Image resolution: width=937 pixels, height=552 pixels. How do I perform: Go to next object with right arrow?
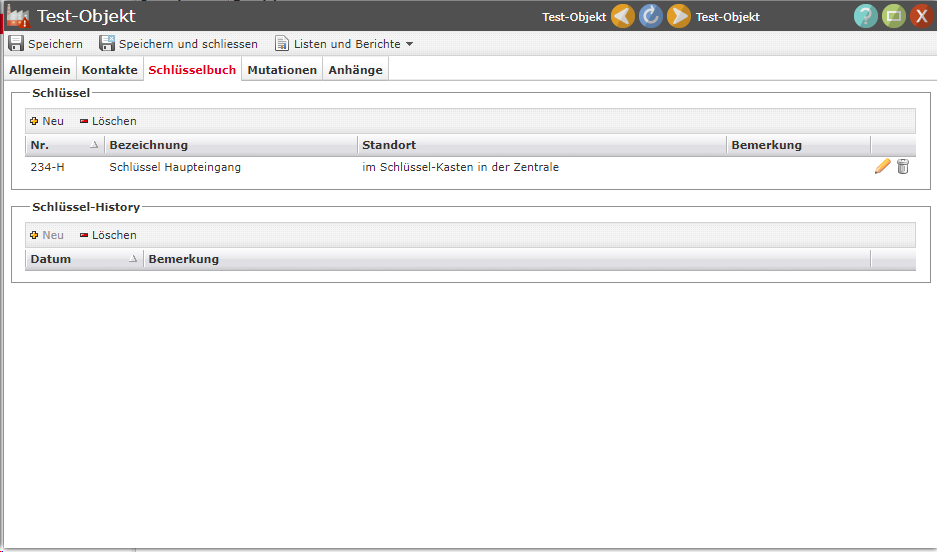coord(679,16)
